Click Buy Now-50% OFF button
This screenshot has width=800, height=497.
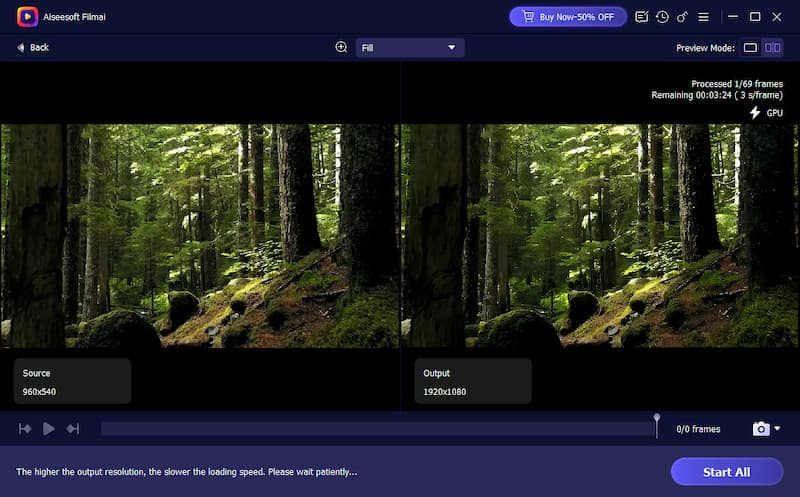coord(568,17)
